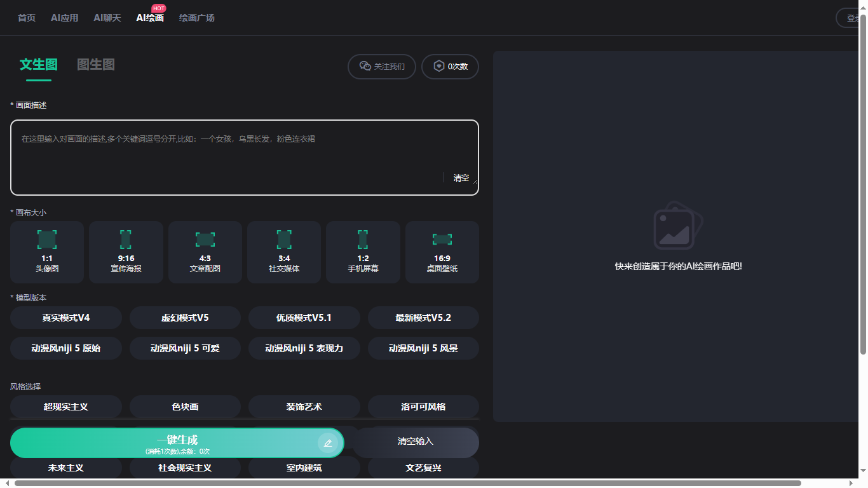The image size is (868, 488).
Task: Click the 0次数 credits button
Action: click(x=451, y=67)
